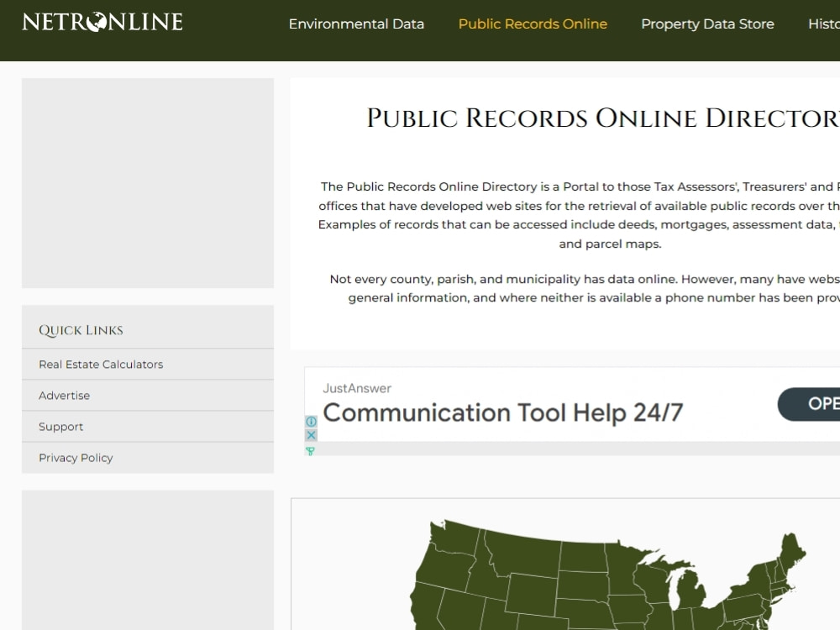Screen dimensions: 840x630
Task: Select Michigan on the US map
Action: [691, 590]
